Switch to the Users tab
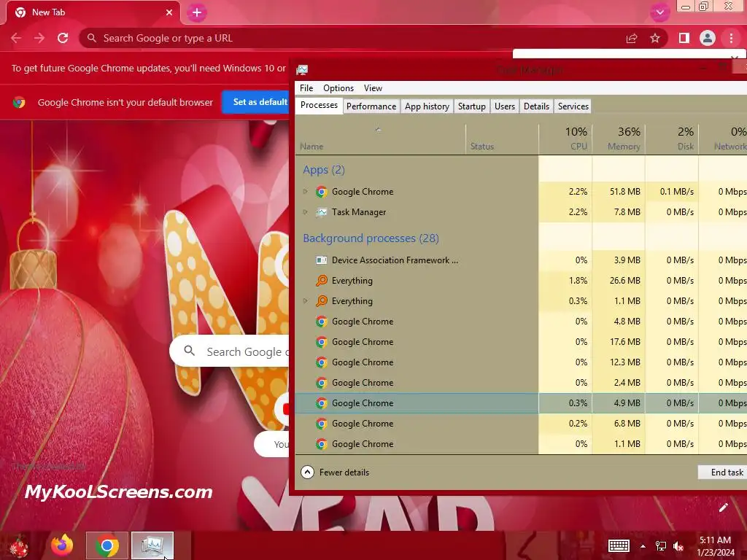Screen dimensions: 747x560 505,106
